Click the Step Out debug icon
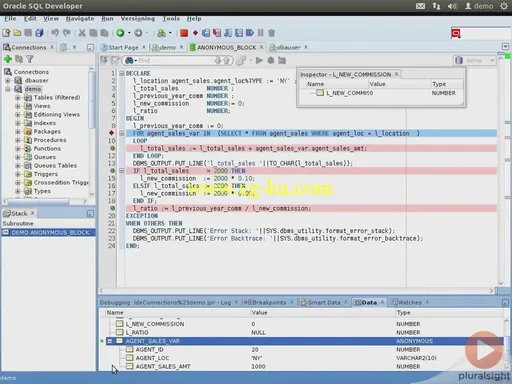Viewport: 512px width, 384px height. tap(228, 33)
